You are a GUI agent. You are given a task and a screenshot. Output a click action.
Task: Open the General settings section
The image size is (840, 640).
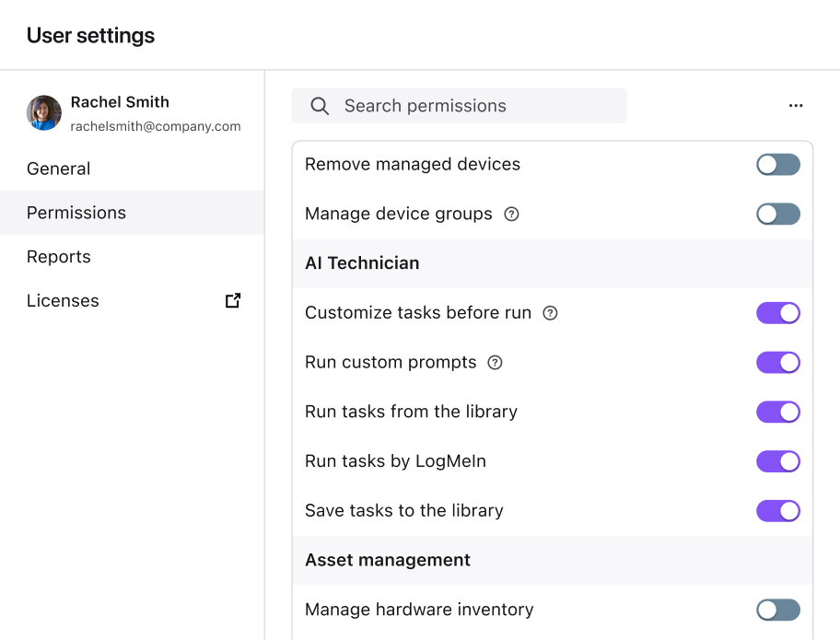pos(59,169)
